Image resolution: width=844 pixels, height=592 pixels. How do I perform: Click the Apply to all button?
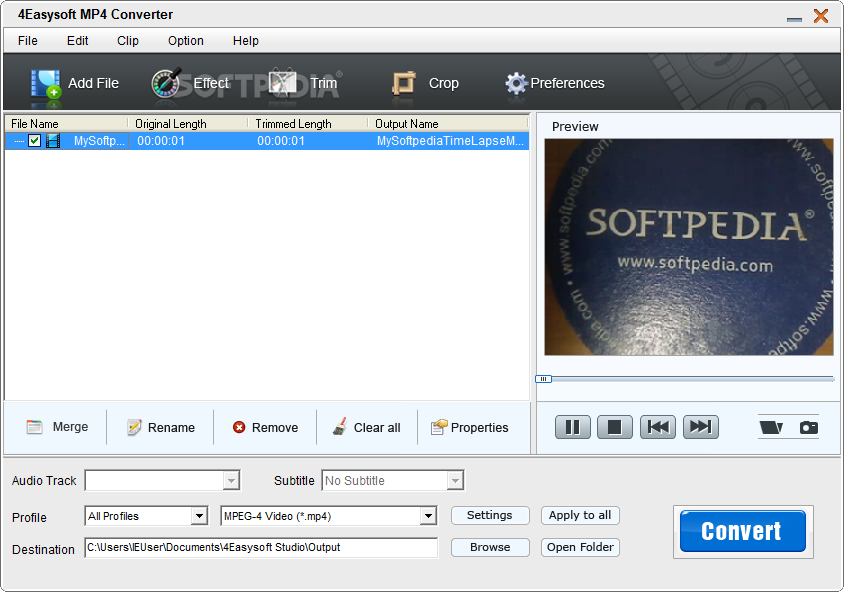[x=580, y=515]
